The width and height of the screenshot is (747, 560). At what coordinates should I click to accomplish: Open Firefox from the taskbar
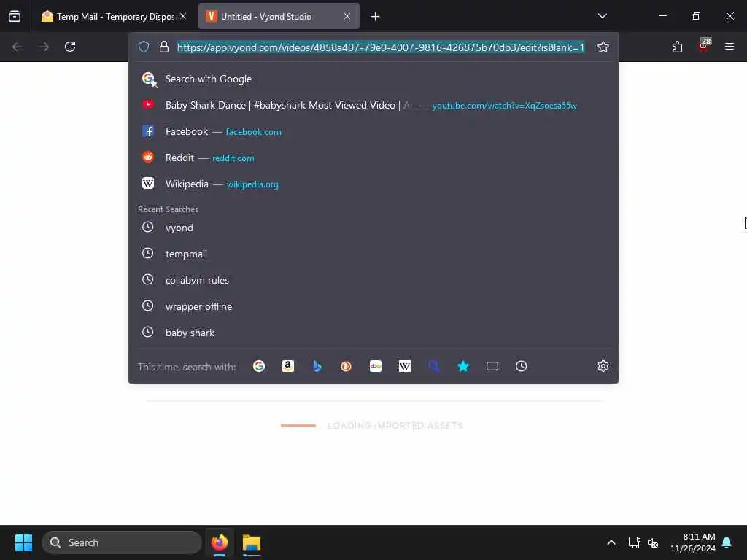click(x=220, y=542)
